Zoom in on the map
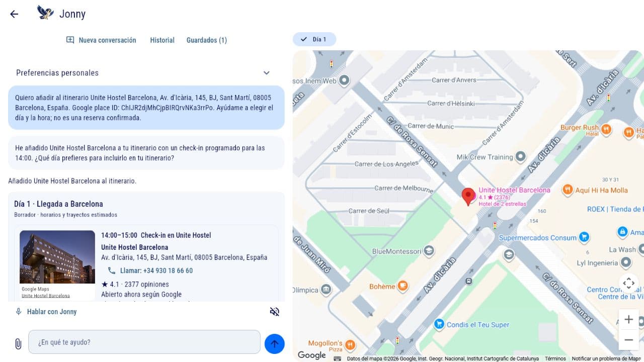The image size is (644, 362). (628, 319)
